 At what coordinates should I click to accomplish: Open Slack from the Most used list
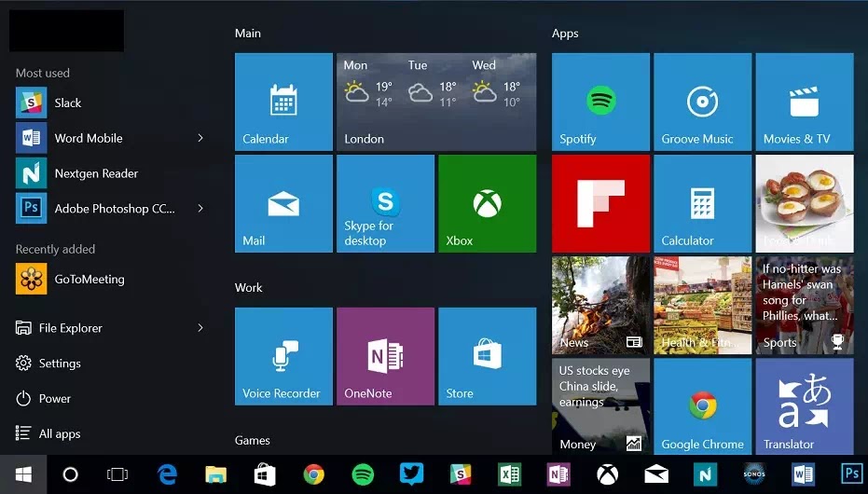[x=110, y=103]
